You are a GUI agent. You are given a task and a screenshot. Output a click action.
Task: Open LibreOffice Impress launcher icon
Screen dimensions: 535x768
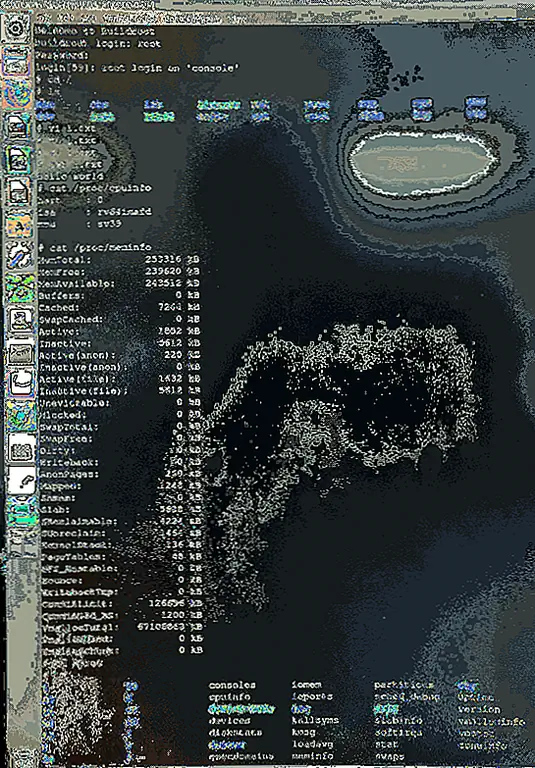[18, 192]
